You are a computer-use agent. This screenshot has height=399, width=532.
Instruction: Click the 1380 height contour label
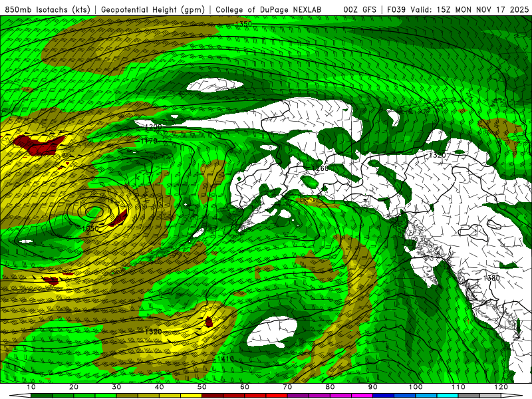click(491, 278)
